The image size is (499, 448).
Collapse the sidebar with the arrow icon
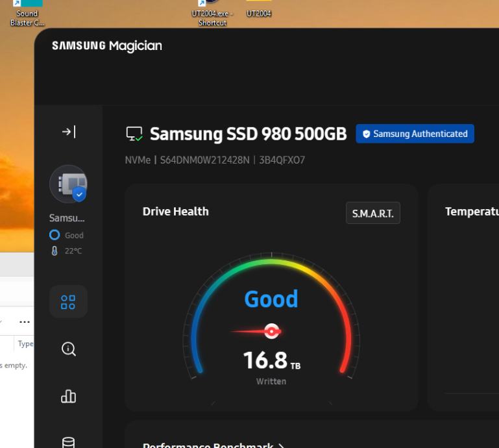click(68, 132)
